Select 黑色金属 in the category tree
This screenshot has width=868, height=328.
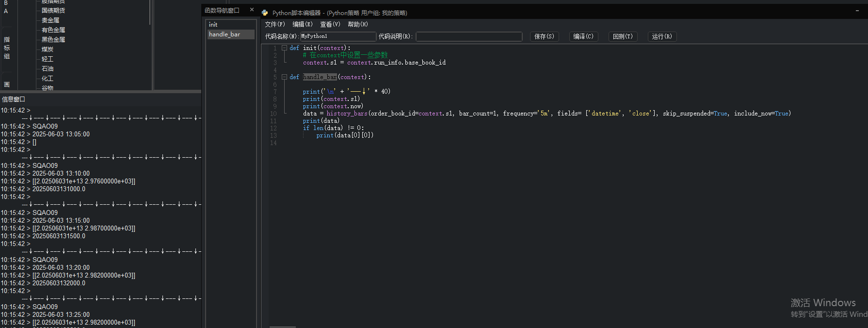pos(53,40)
